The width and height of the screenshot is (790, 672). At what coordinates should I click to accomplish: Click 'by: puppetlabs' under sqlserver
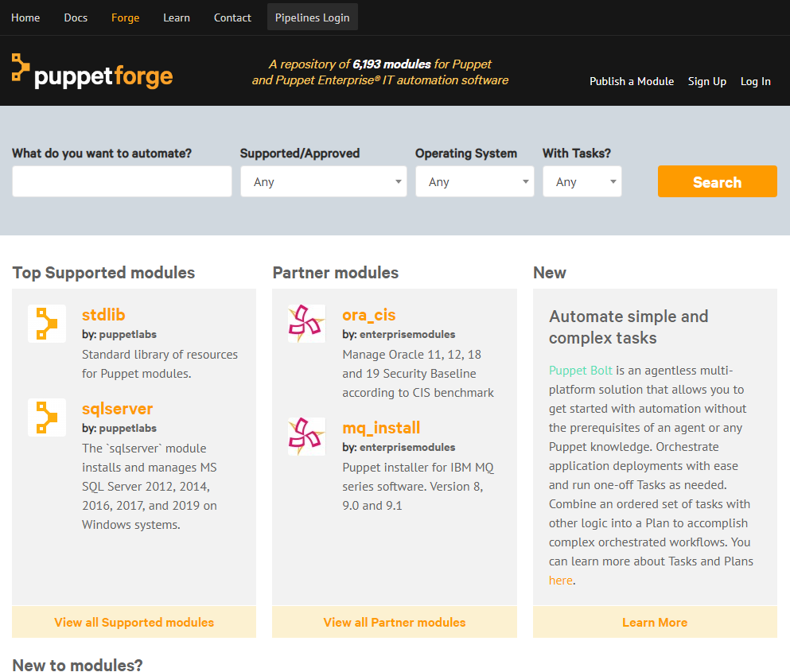pyautogui.click(x=119, y=428)
